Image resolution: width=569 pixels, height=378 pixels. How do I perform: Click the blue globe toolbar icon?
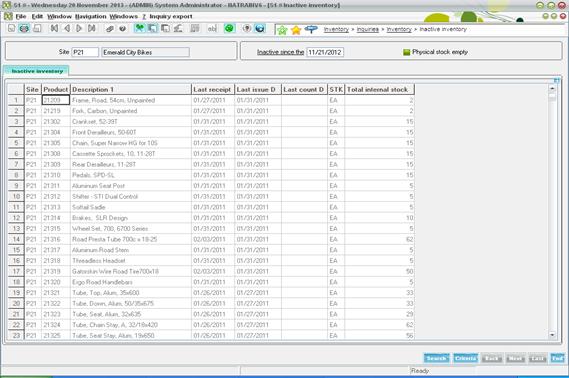click(x=260, y=28)
